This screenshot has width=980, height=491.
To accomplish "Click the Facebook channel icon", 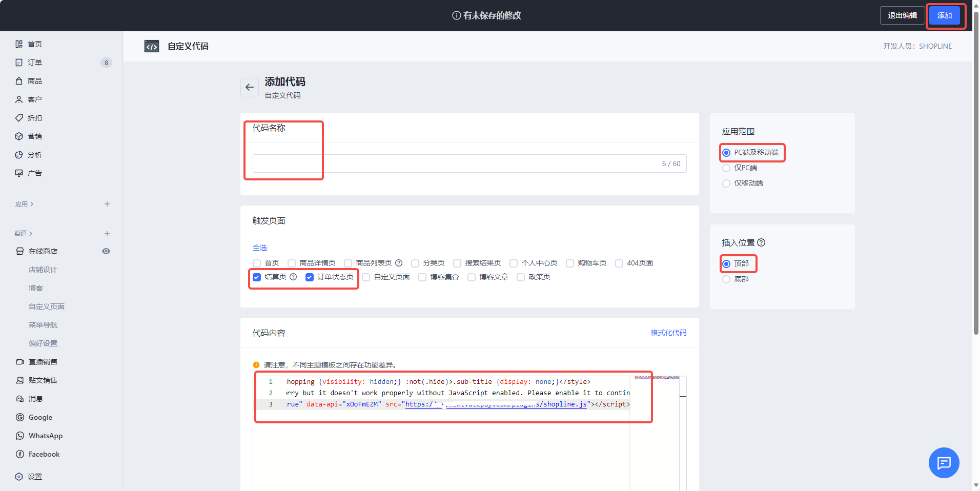I will pyautogui.click(x=20, y=454).
